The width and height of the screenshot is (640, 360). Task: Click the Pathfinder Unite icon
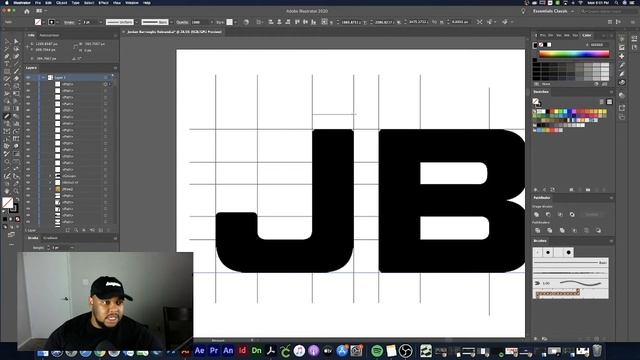537,214
